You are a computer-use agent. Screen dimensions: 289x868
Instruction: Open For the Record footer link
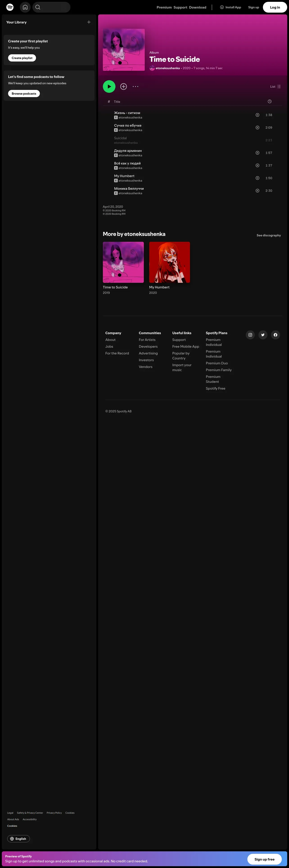tap(117, 353)
